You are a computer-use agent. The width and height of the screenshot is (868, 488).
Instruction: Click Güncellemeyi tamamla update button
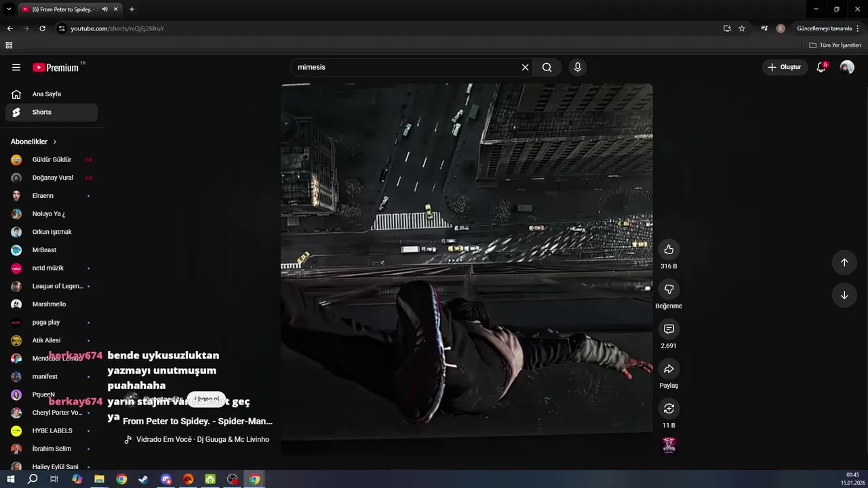(x=824, y=28)
